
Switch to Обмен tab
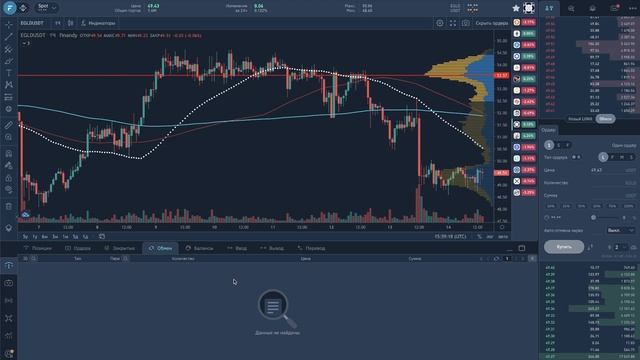click(x=160, y=248)
